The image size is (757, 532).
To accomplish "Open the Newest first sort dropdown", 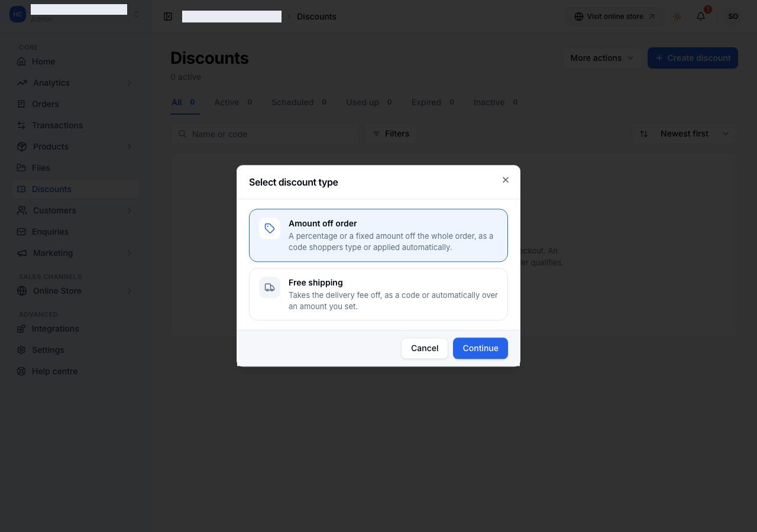I will pos(684,134).
